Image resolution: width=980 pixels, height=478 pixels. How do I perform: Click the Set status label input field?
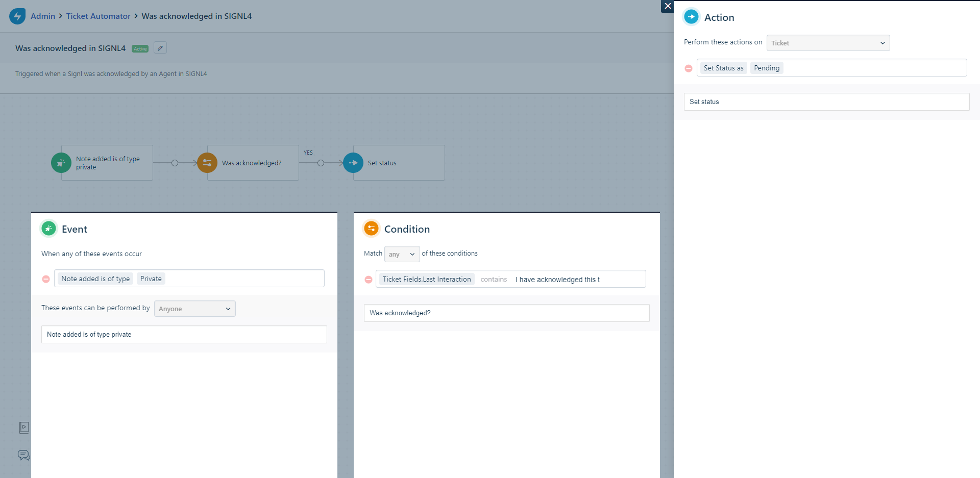(x=826, y=102)
